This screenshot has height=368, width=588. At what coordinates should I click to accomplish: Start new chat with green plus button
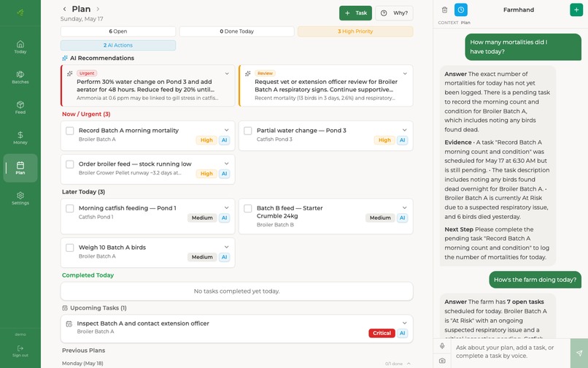(576, 9)
